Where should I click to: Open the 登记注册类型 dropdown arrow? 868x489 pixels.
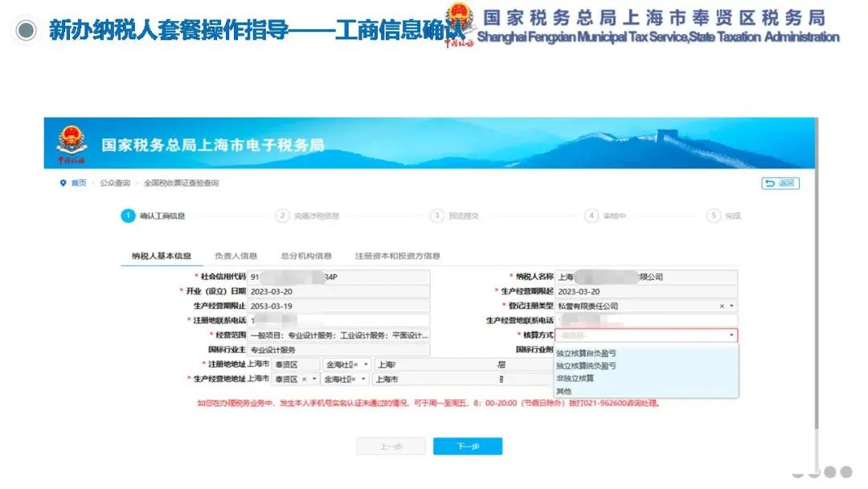[x=731, y=306]
